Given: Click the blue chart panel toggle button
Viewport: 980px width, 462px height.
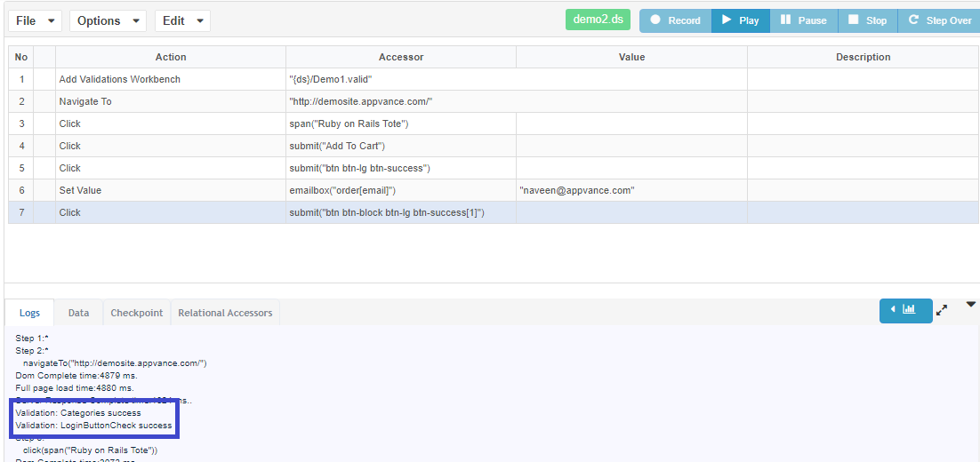Looking at the screenshot, I should (905, 310).
